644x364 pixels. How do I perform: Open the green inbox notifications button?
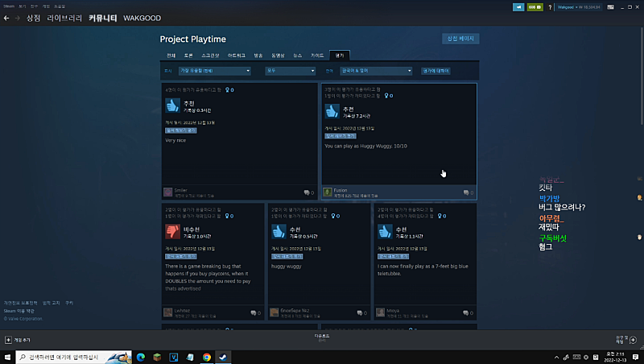point(535,7)
